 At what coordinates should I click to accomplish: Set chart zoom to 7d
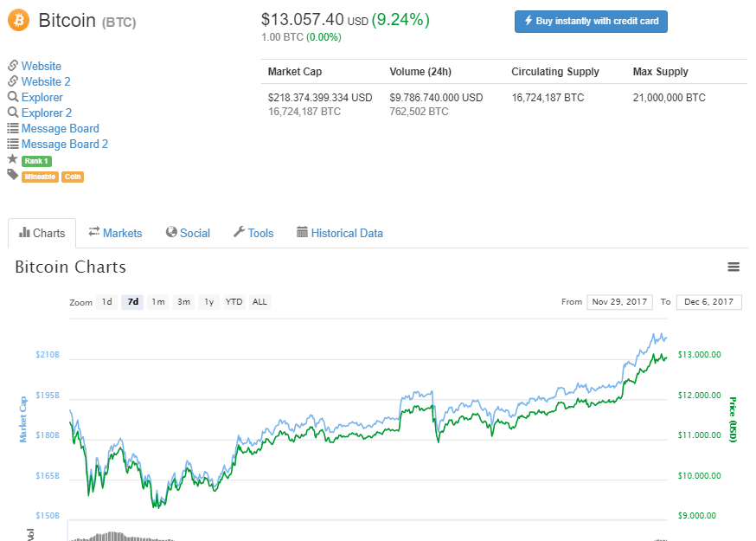point(132,302)
